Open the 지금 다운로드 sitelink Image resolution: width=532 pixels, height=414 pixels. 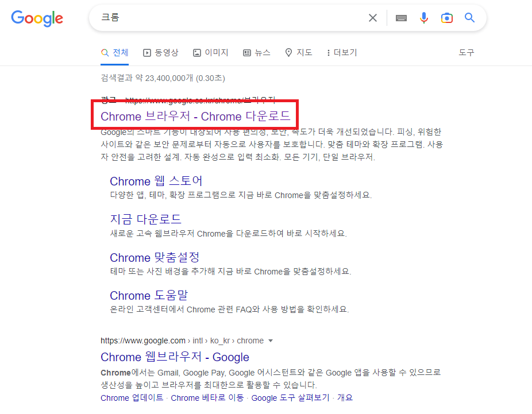pos(145,219)
